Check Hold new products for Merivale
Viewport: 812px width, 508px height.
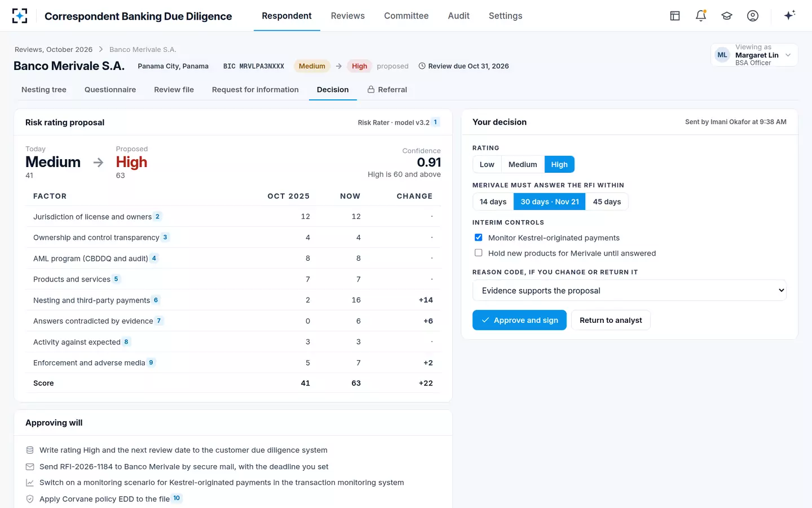click(478, 253)
